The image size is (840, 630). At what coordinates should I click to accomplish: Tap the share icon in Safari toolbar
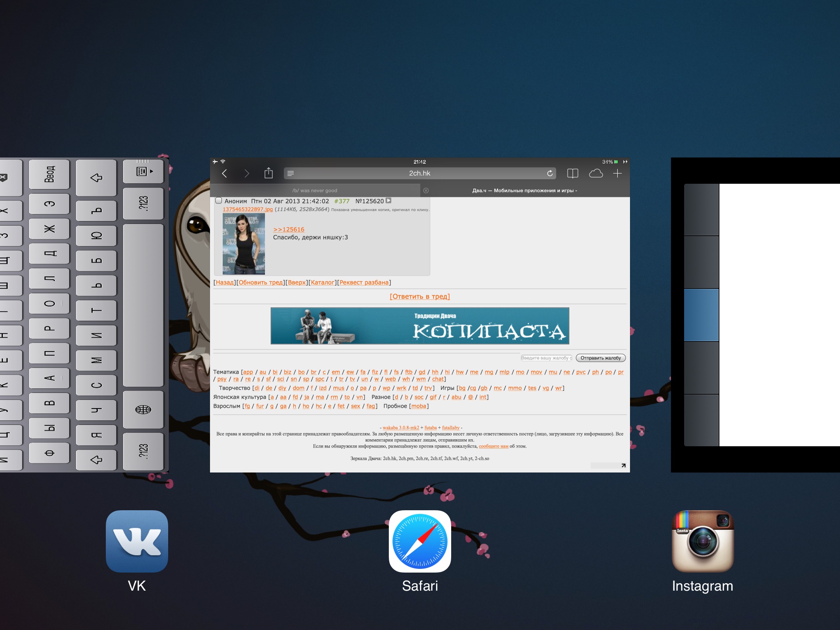(x=268, y=173)
